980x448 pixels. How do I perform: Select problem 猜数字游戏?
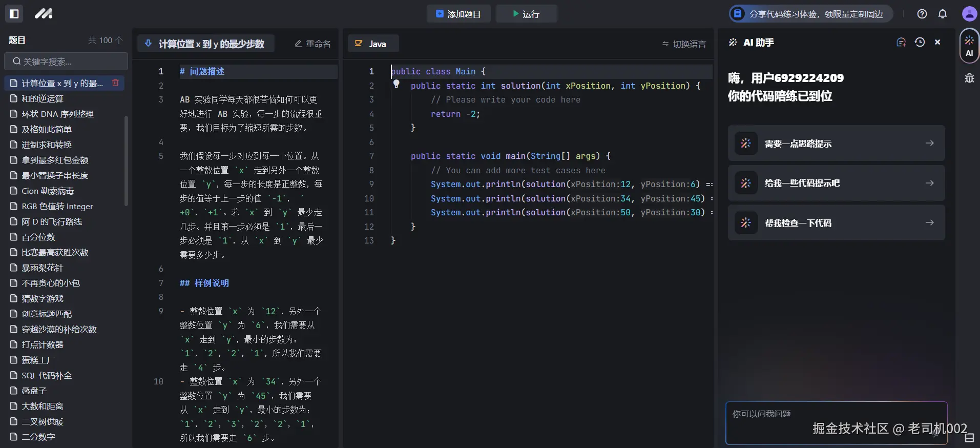(x=65, y=298)
